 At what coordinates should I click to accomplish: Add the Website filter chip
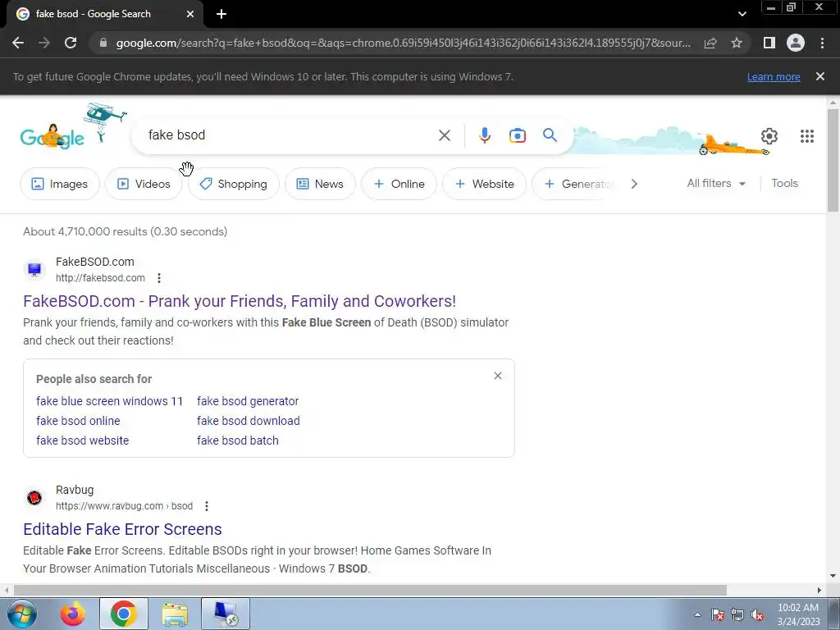tap(484, 184)
